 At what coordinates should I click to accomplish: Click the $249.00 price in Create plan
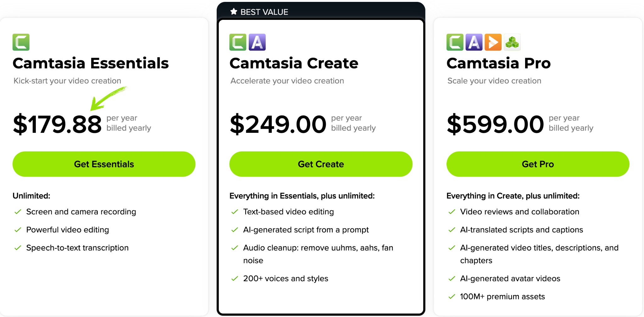[x=278, y=124]
